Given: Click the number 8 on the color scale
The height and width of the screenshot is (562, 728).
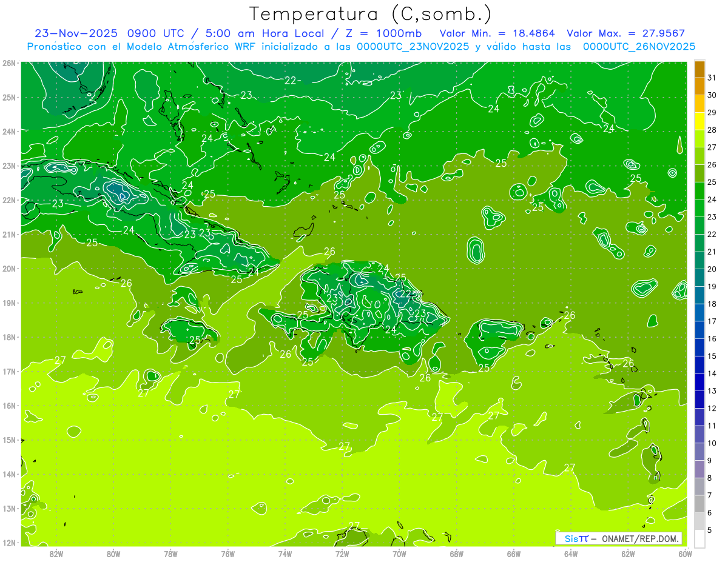Looking at the screenshot, I should (x=710, y=478).
